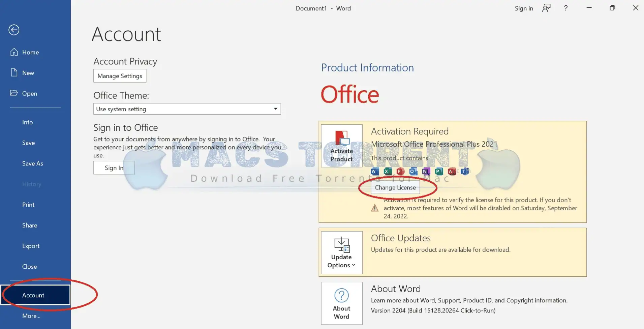Image resolution: width=644 pixels, height=329 pixels.
Task: Click Manage Settings under Account Privacy
Action: click(x=120, y=76)
